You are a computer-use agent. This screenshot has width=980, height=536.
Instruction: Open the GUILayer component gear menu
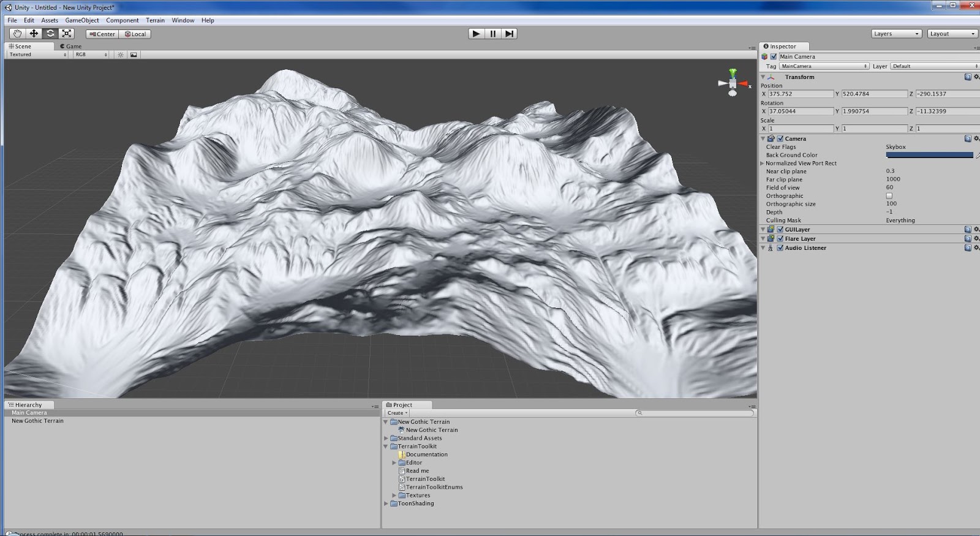click(x=976, y=230)
